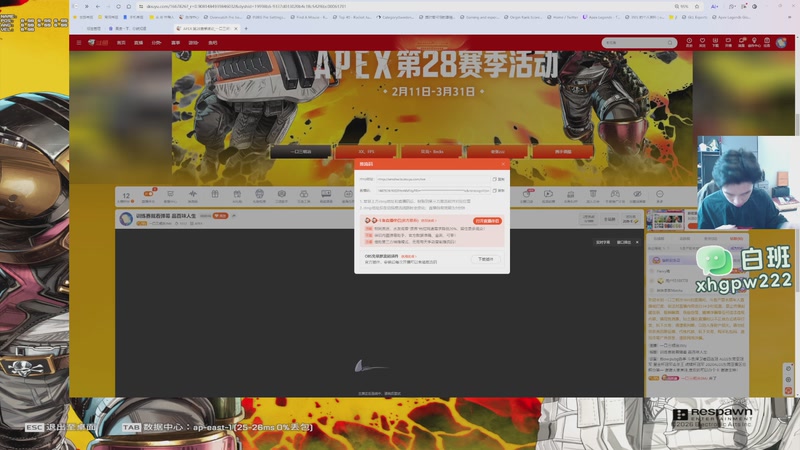The width and height of the screenshot is (800, 450).
Task: Bookmark this page with the star icon
Action: pos(697,7)
